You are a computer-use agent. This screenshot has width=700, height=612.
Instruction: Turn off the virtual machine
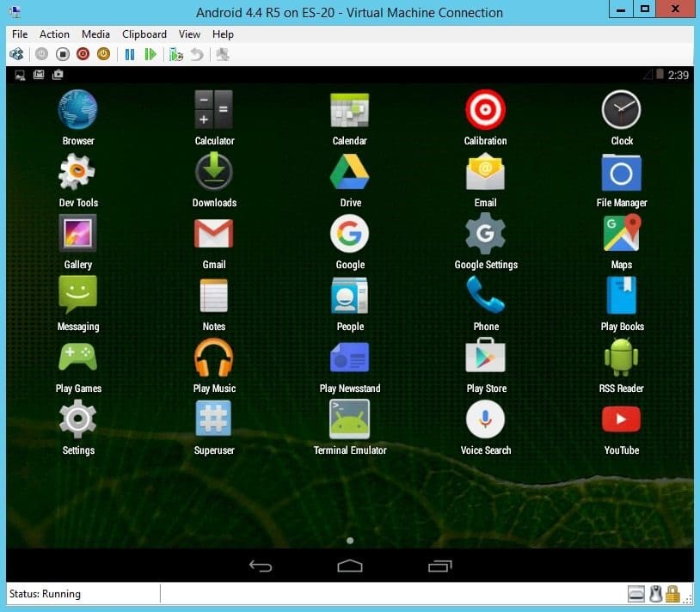[63, 54]
